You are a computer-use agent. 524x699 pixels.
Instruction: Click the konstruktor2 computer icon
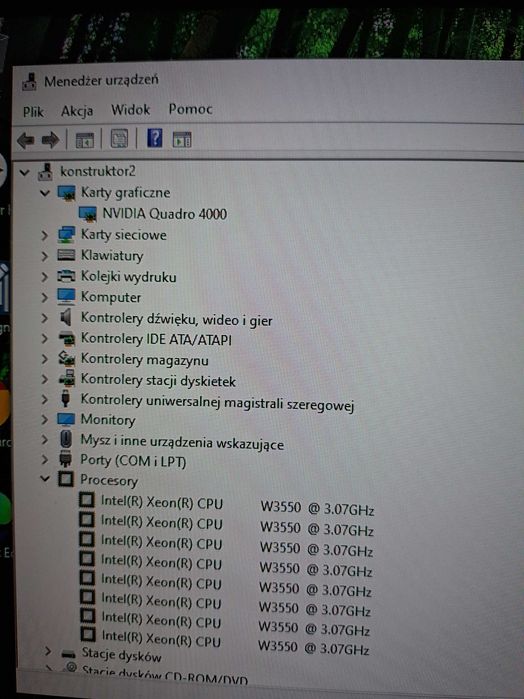click(45, 172)
